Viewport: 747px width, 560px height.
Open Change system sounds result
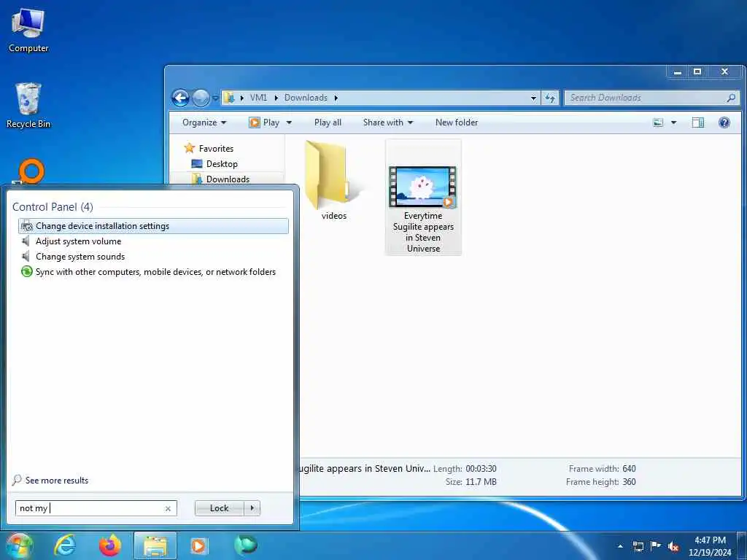(153, 257)
